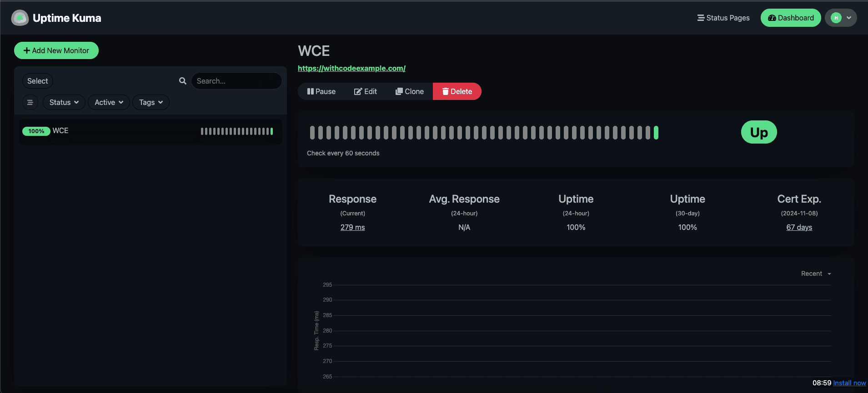This screenshot has width=868, height=393.
Task: Click the 67 days certificate expiry link
Action: click(x=799, y=227)
